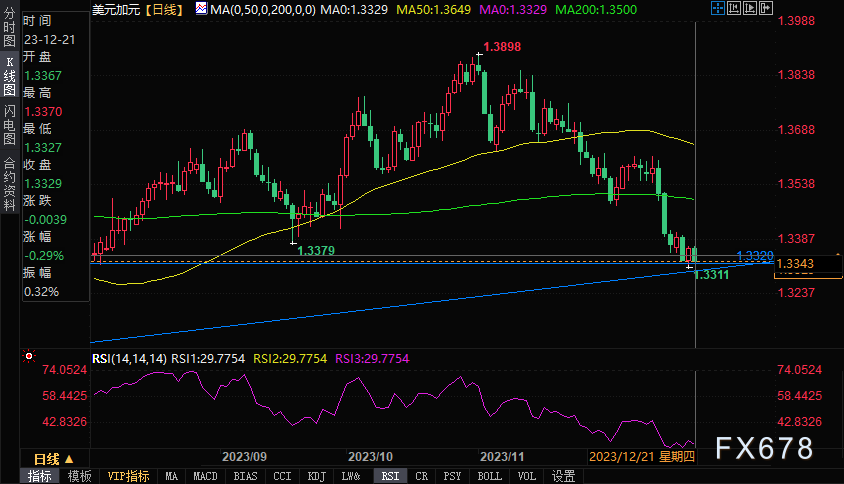The image size is (844, 484).
Task: Switch to the 分时图 view
Action: tap(10, 28)
